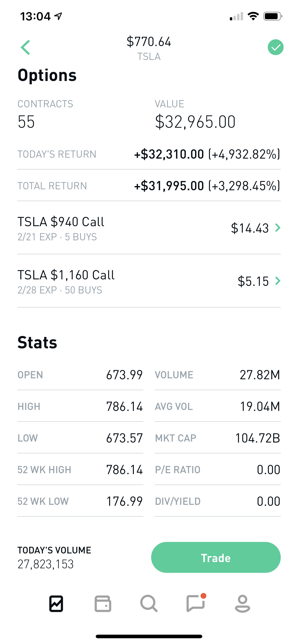The width and height of the screenshot is (298, 644).
Task: Tap the green back arrow
Action: click(x=25, y=47)
